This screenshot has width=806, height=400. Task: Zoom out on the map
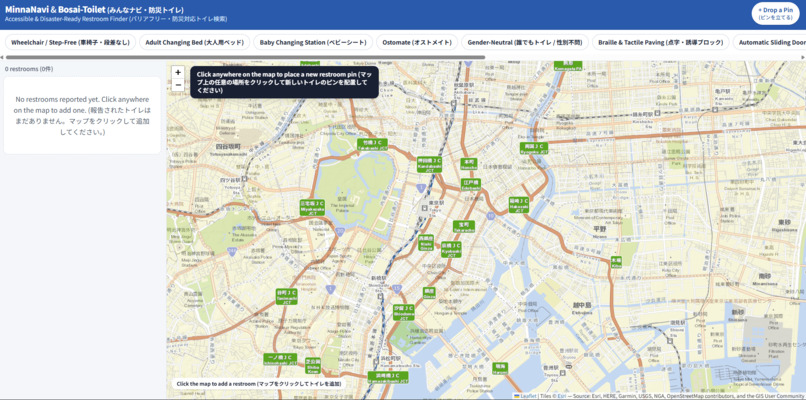178,85
